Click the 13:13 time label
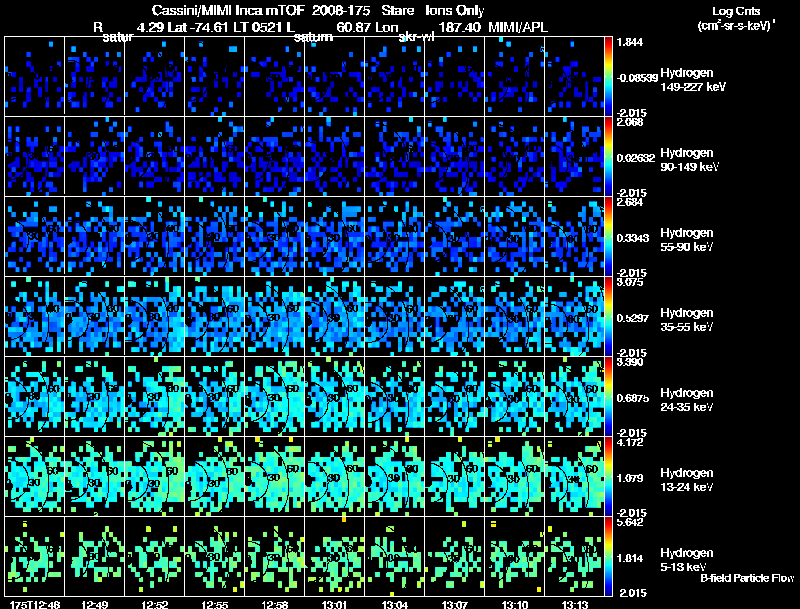This screenshot has height=609, width=800. click(575, 604)
